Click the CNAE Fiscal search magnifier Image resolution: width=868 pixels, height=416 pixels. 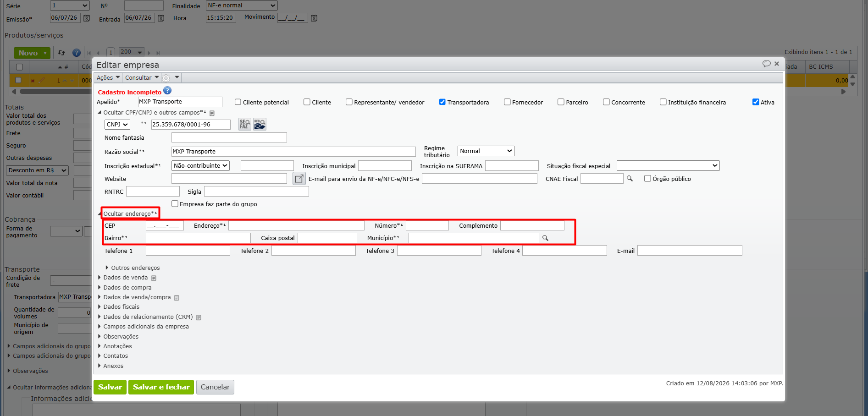(x=630, y=179)
